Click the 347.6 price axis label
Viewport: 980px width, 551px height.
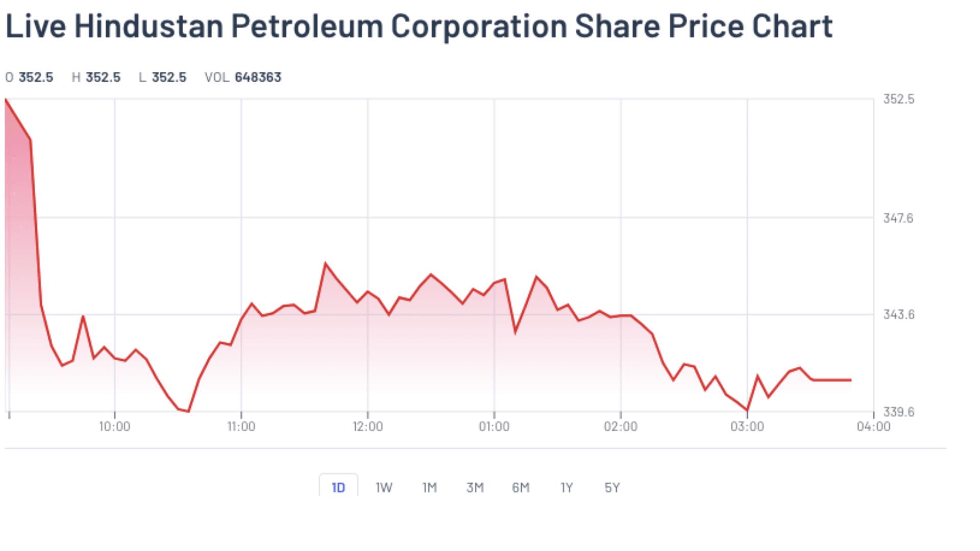pyautogui.click(x=898, y=218)
